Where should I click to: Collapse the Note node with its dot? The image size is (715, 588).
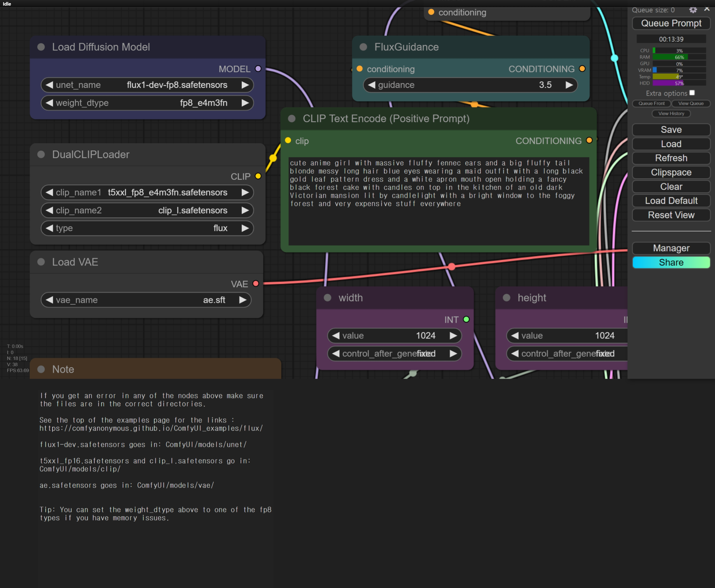point(41,369)
